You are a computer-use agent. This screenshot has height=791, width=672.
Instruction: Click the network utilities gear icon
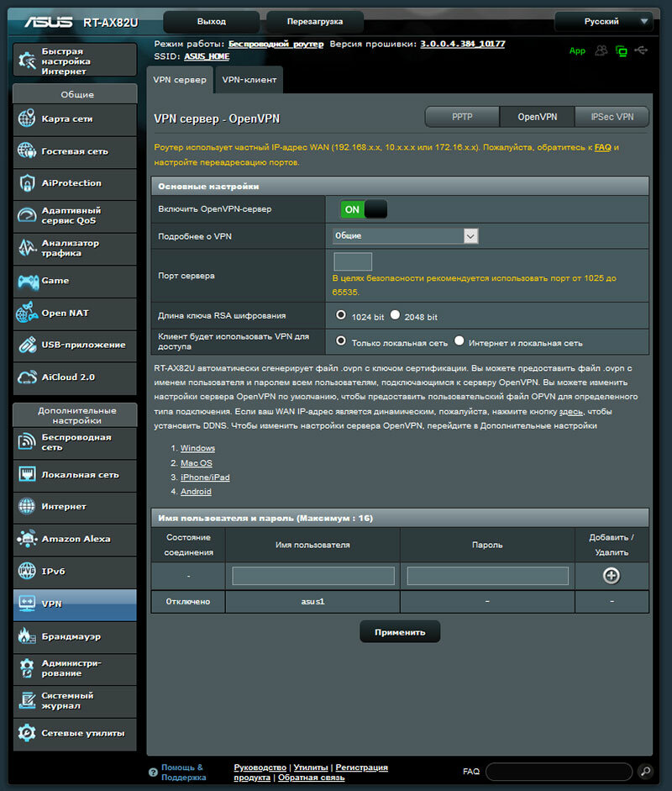(x=27, y=732)
